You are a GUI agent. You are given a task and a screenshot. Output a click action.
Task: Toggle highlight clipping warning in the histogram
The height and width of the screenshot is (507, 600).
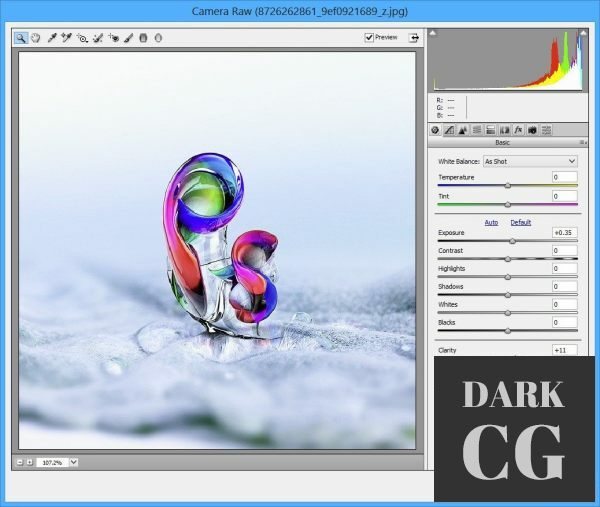pyautogui.click(x=583, y=33)
